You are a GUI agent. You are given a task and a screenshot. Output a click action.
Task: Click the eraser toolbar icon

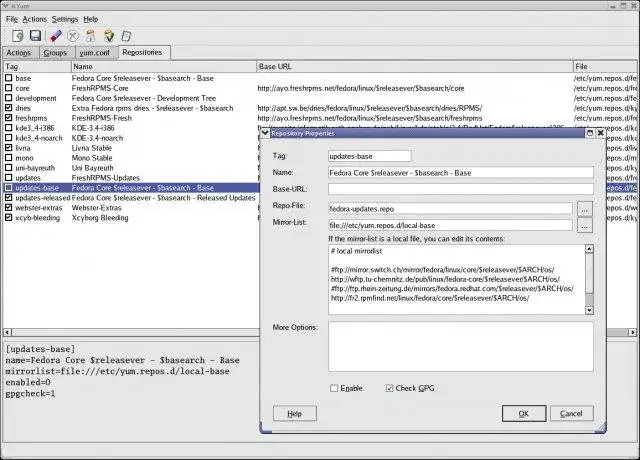pos(56,36)
